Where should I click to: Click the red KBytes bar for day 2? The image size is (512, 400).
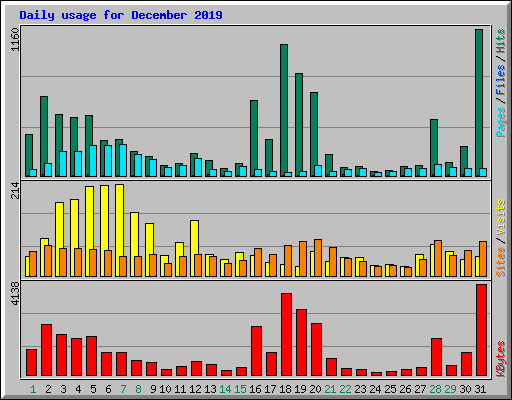[46, 350]
